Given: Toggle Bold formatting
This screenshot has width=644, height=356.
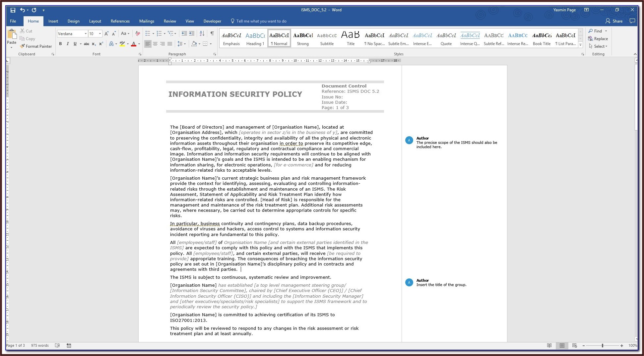Looking at the screenshot, I should click(x=60, y=44).
